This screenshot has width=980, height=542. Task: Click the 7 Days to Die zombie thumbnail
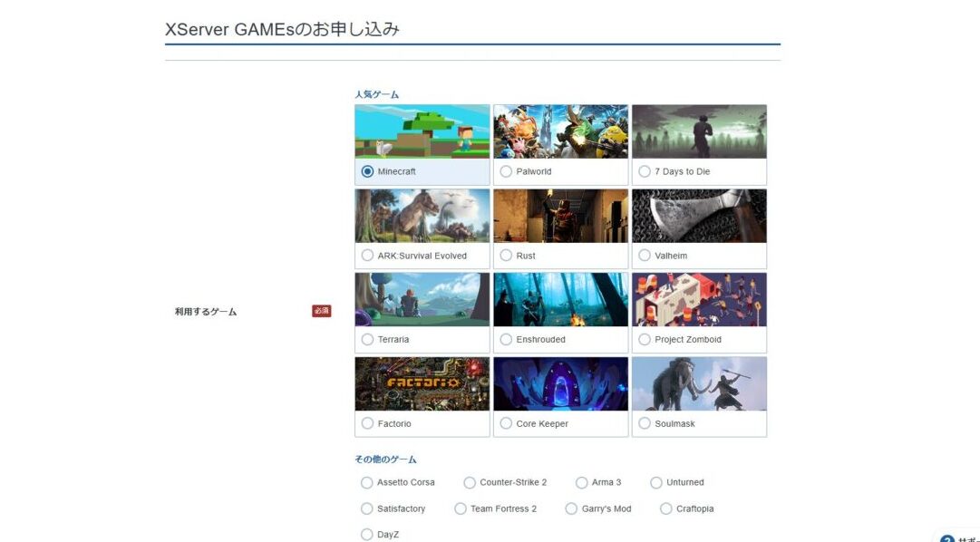[x=699, y=131]
